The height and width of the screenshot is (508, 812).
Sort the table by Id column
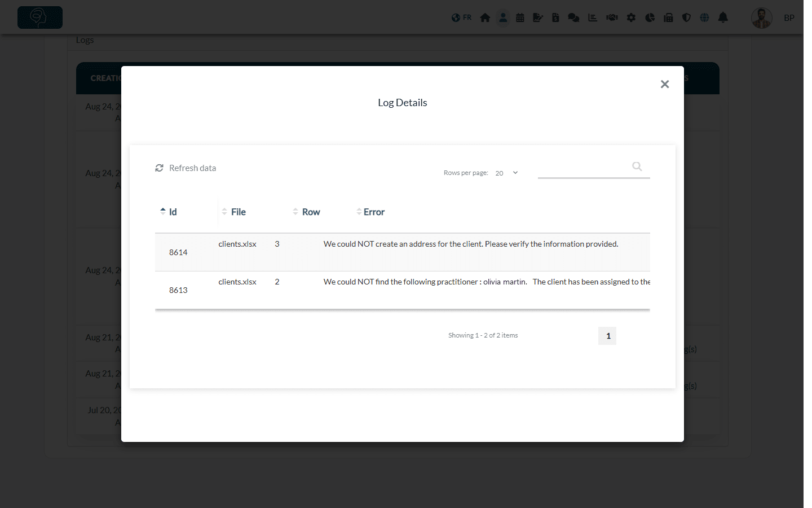[169, 212]
